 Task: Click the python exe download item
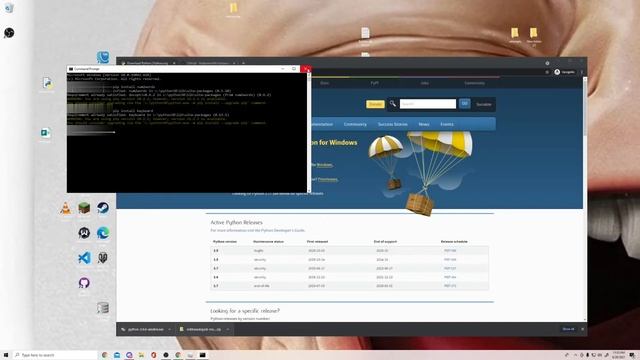[142, 329]
